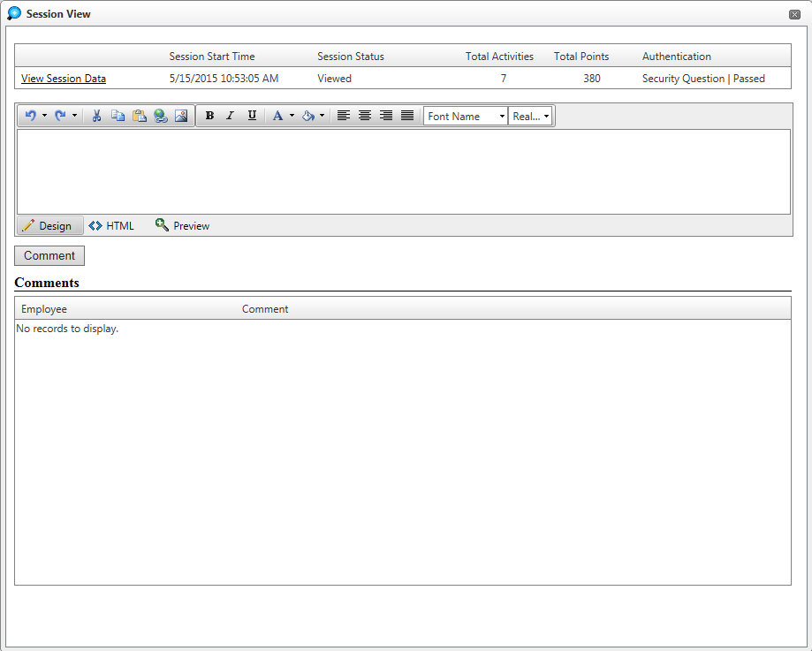Toggle Underline formatting

tap(252, 116)
